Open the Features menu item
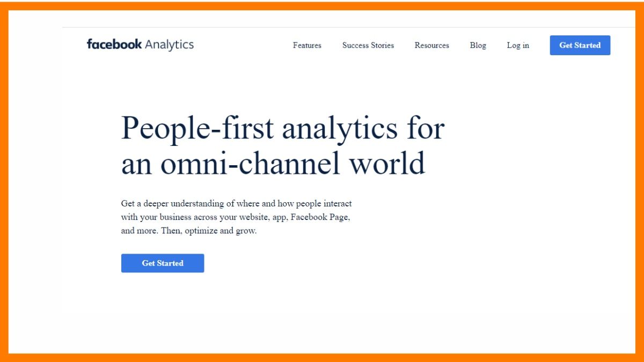The width and height of the screenshot is (644, 362). [307, 46]
